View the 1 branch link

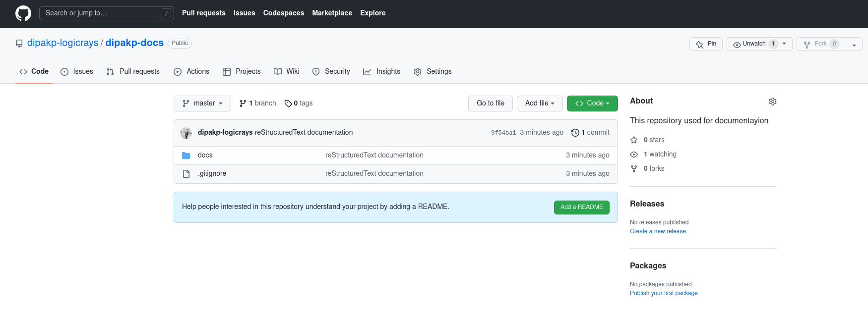[258, 104]
